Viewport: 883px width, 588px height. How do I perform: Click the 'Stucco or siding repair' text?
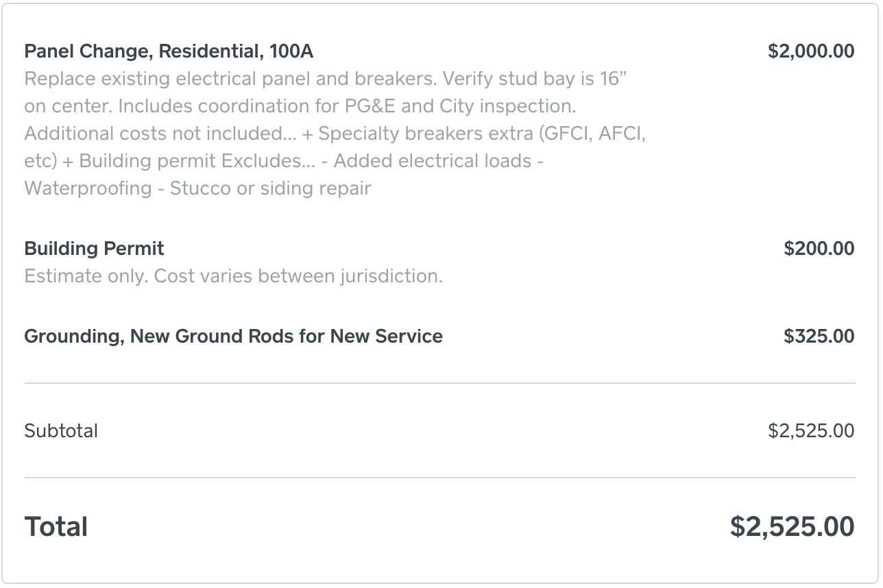coord(270,188)
